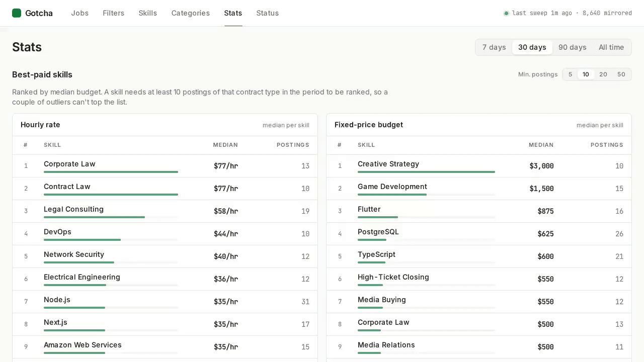Click Legal Consulting's median bar

(x=111, y=217)
